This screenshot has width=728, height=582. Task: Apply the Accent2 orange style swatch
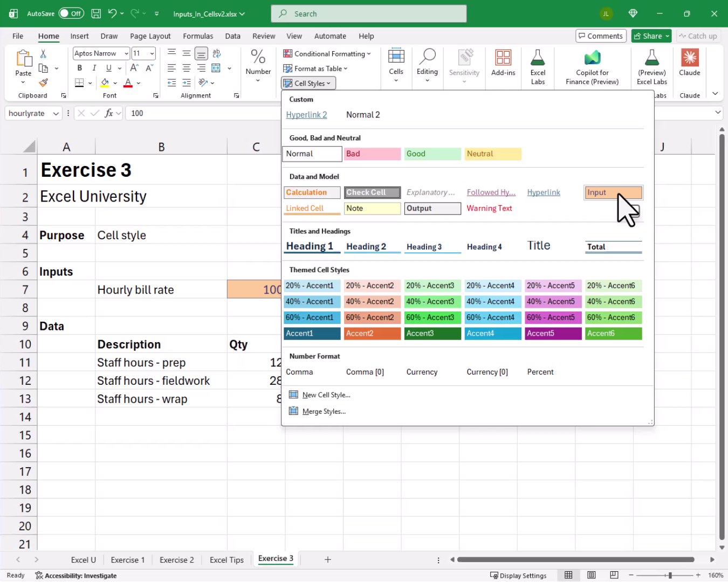point(373,334)
